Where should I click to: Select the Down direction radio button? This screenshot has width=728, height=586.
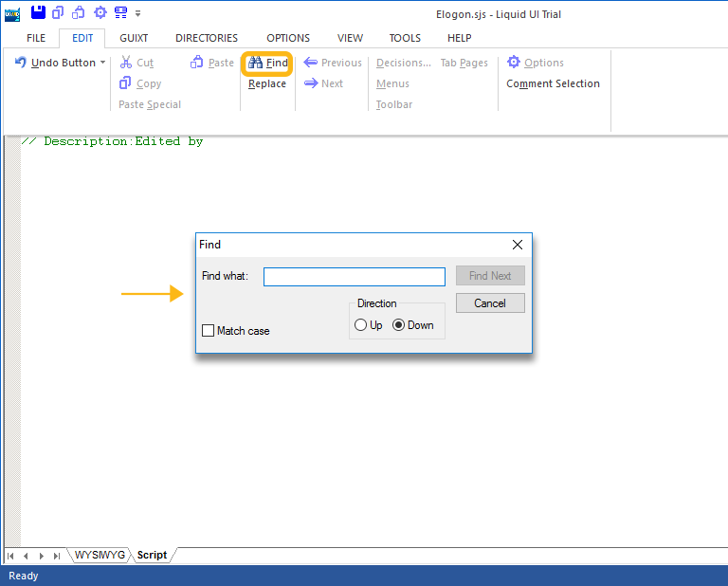(399, 325)
